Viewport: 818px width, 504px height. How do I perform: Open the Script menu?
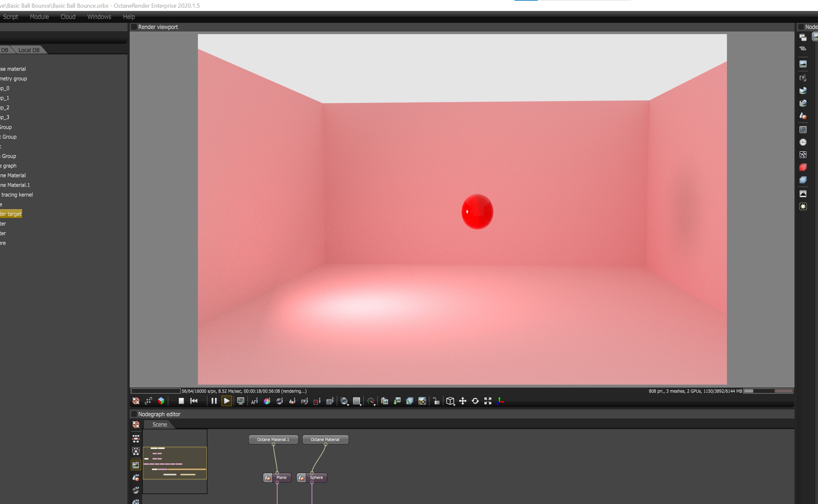[11, 17]
